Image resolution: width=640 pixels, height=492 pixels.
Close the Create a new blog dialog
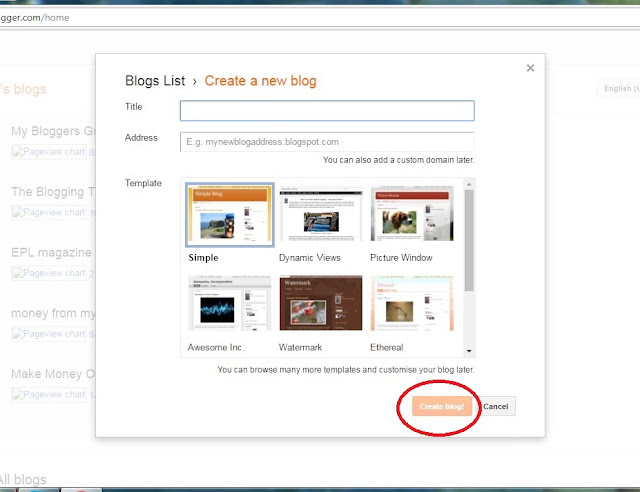(530, 68)
